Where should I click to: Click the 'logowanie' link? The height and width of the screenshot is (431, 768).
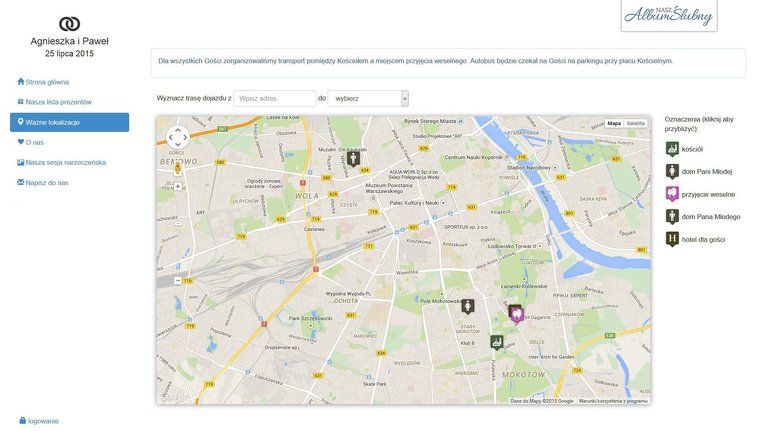[43, 421]
